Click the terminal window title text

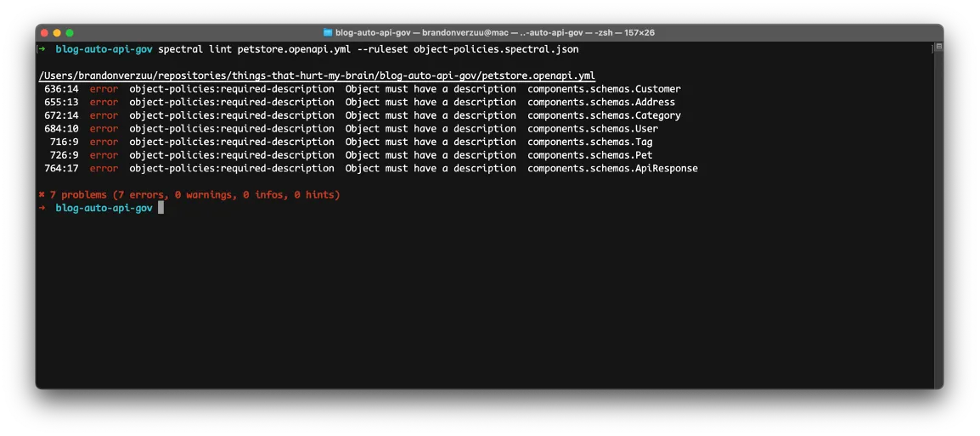point(495,33)
